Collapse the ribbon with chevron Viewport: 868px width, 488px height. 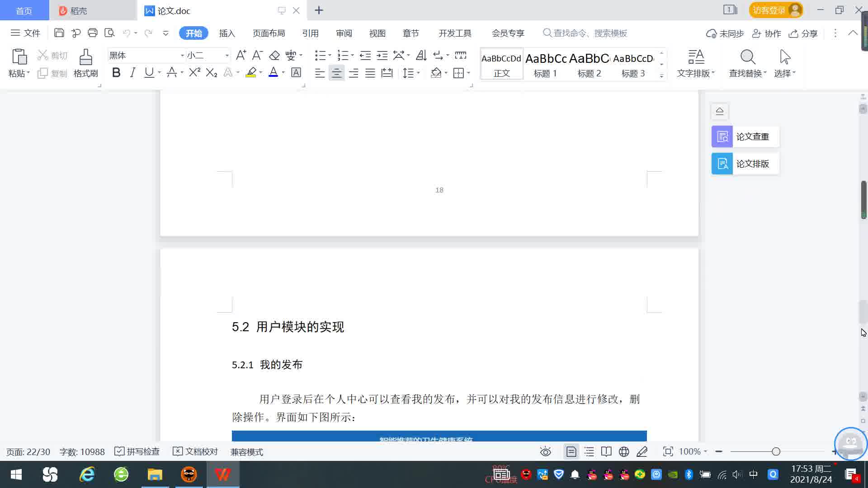point(853,33)
